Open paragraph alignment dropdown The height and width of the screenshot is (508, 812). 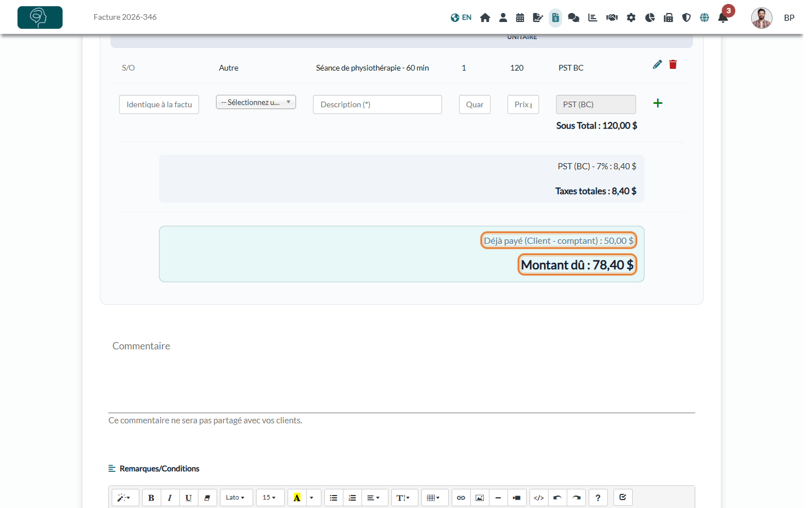(x=374, y=497)
